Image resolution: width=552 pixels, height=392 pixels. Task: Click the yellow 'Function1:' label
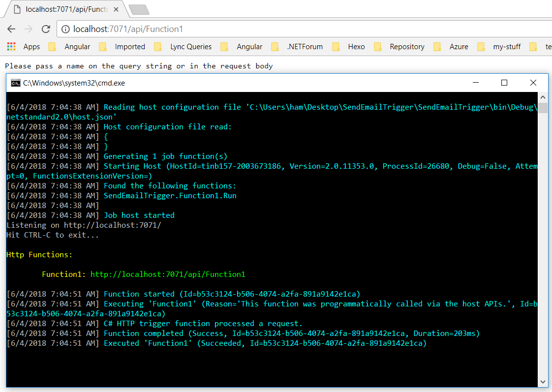[64, 274]
